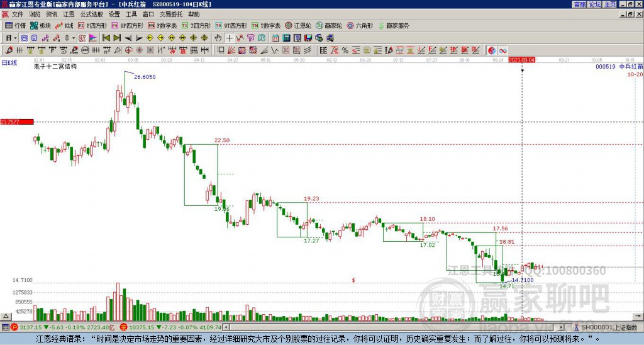Image resolution: width=644 pixels, height=345 pixels.
Task: Toggle the crosshair cursor tool
Action: coord(229,38)
